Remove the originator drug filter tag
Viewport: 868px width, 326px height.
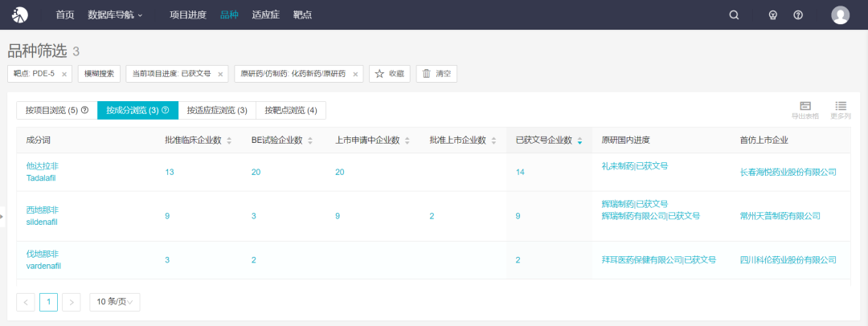pyautogui.click(x=355, y=74)
